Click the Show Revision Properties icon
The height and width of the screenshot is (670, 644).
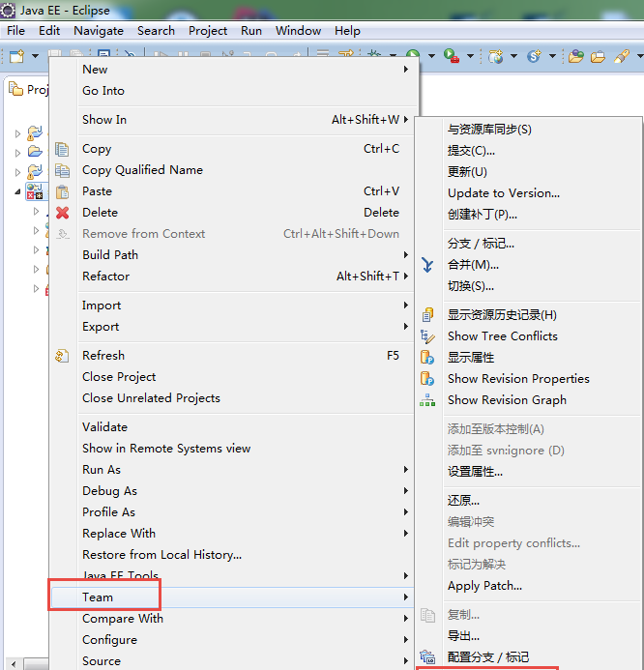[x=427, y=379]
